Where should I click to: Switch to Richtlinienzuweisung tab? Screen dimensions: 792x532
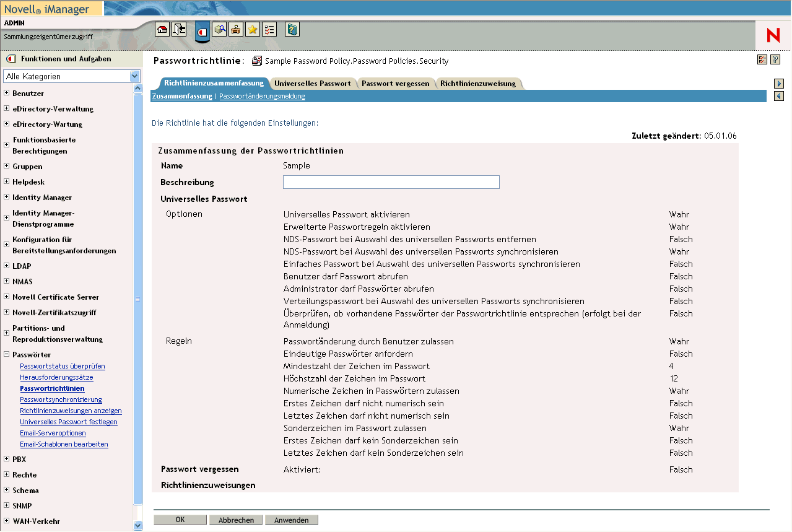[478, 84]
